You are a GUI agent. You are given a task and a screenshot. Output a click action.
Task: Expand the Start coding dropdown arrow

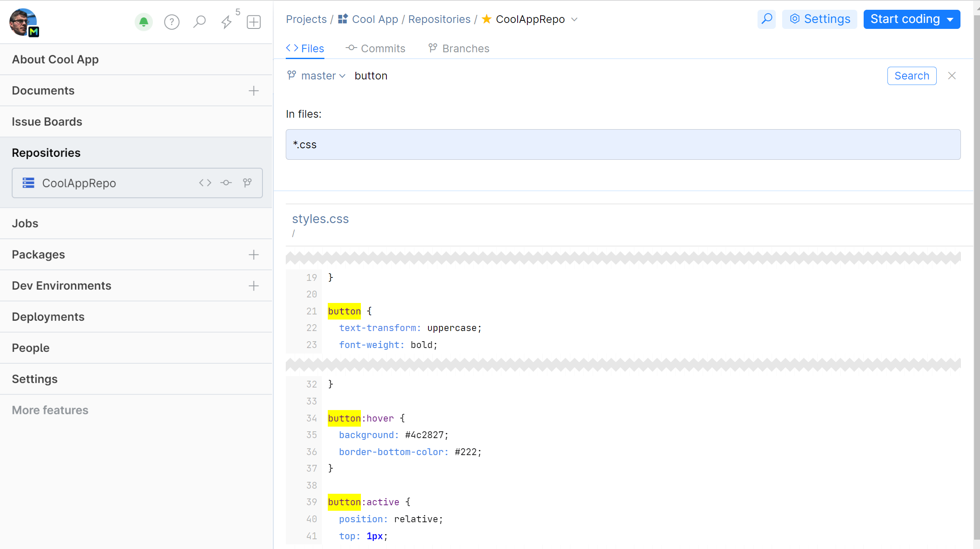tap(950, 19)
